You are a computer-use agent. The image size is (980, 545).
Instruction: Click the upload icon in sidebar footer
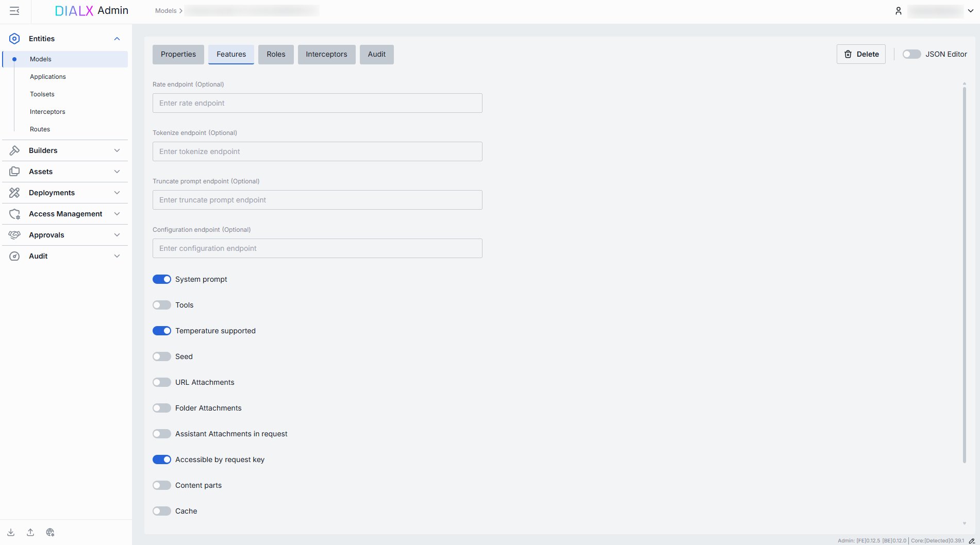30,532
